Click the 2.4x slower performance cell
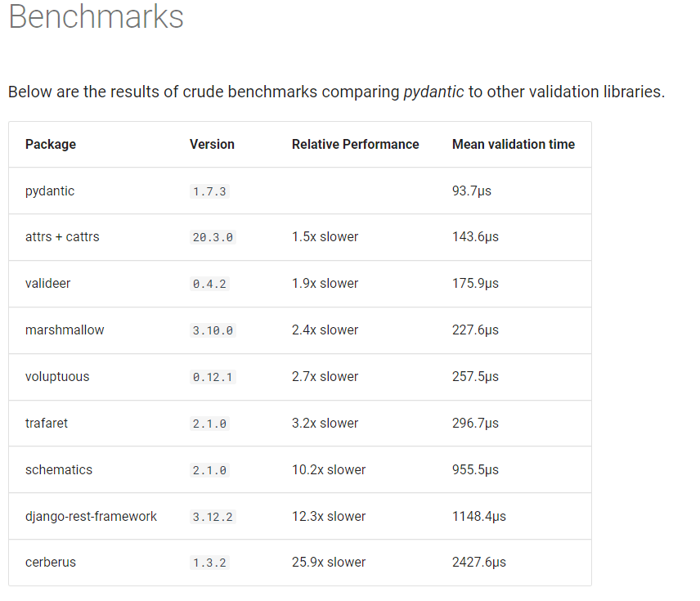Viewport: 700px width, 601px height. 325,330
